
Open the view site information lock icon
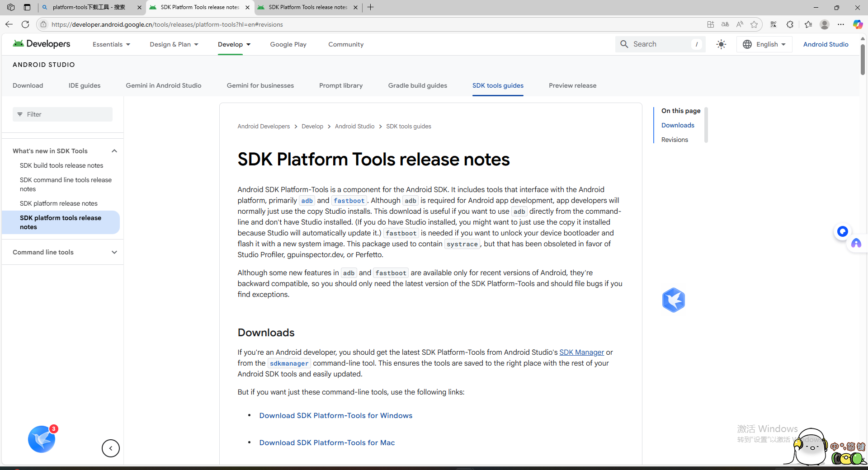click(43, 24)
